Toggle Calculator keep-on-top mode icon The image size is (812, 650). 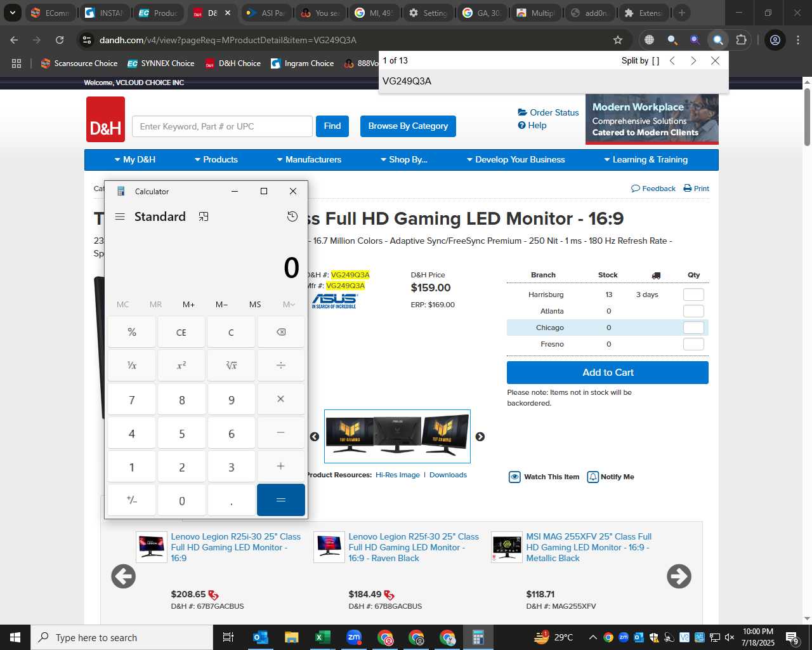point(204,216)
